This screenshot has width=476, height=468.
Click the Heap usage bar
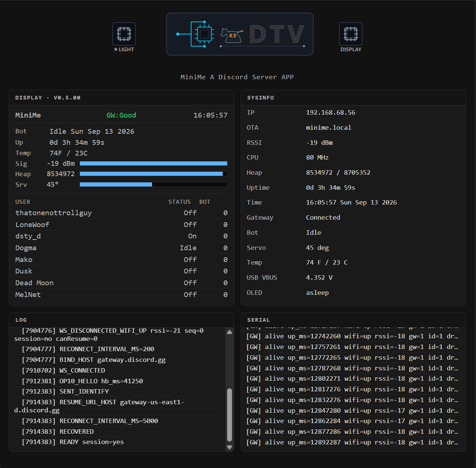click(x=154, y=174)
